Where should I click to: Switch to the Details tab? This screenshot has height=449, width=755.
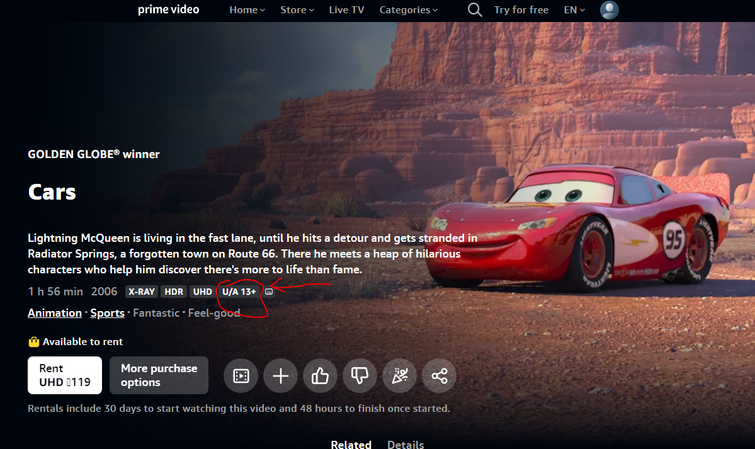click(405, 444)
